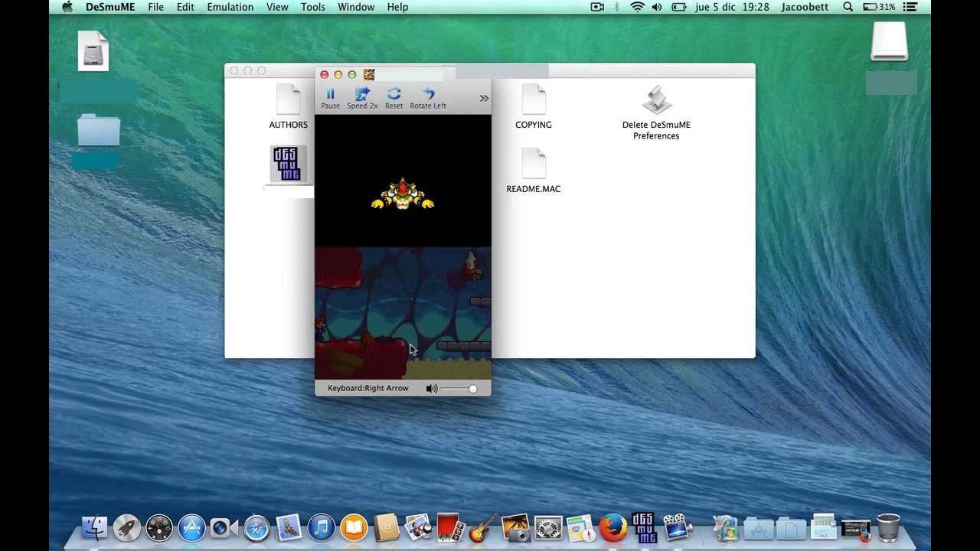Launch Photo Booth from the Dock

pos(449,527)
